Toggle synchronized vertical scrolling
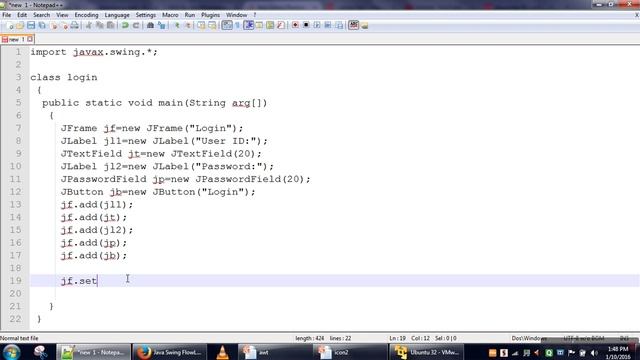Screen dimensions: 640x360 point(201,25)
